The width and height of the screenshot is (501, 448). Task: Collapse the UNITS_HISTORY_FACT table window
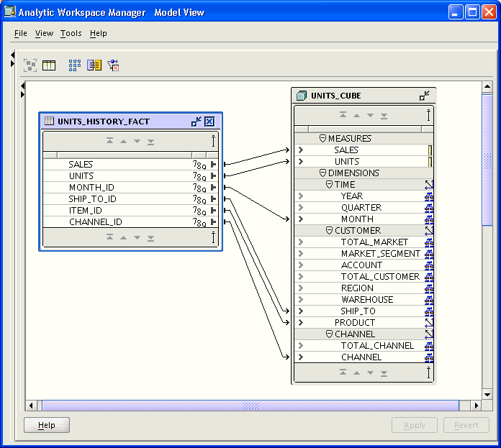point(197,122)
